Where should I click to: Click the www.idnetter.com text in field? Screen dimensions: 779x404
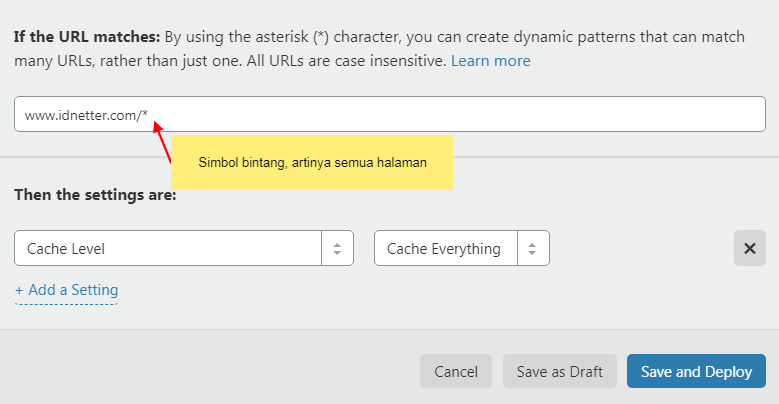(x=80, y=115)
